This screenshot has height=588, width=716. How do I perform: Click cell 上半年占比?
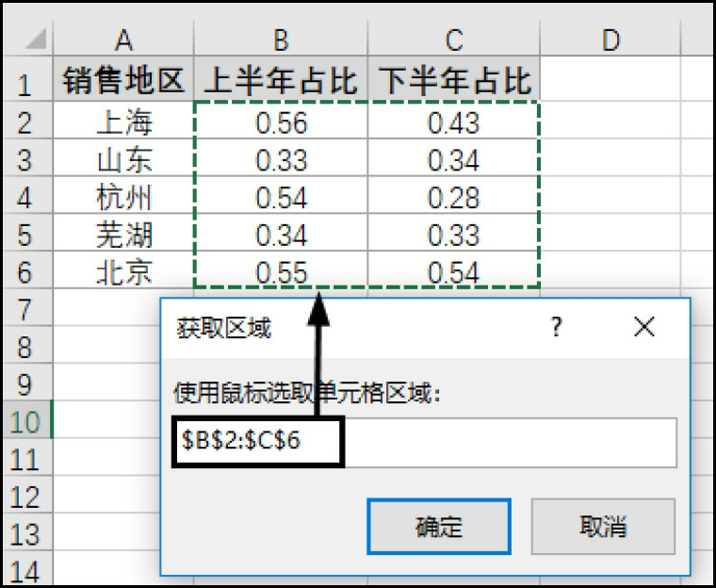coord(281,78)
